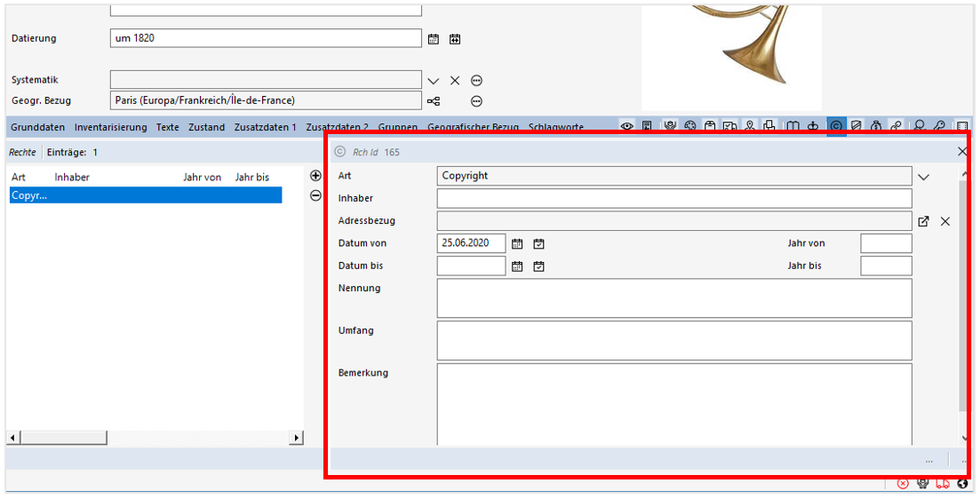Add a new Rechte entry with plus icon

pyautogui.click(x=315, y=176)
